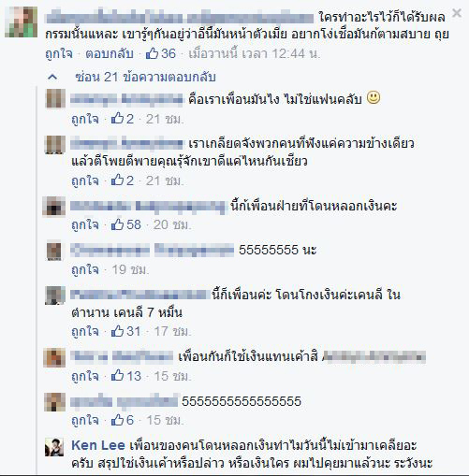Click Ken Lee's profile picture
Screen dimensions: 469x476
coord(54,447)
